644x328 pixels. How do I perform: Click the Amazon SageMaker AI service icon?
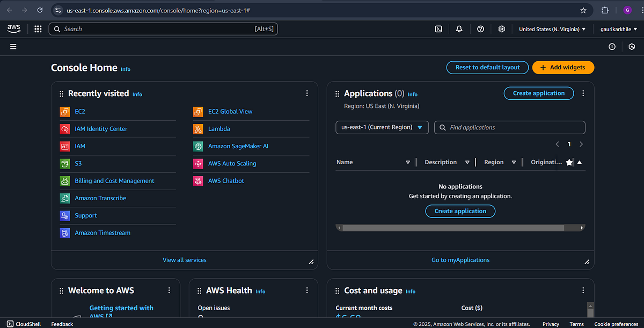pyautogui.click(x=197, y=145)
